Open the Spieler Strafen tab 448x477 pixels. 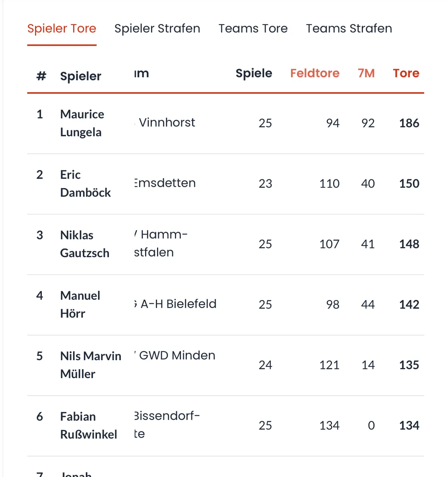(157, 29)
